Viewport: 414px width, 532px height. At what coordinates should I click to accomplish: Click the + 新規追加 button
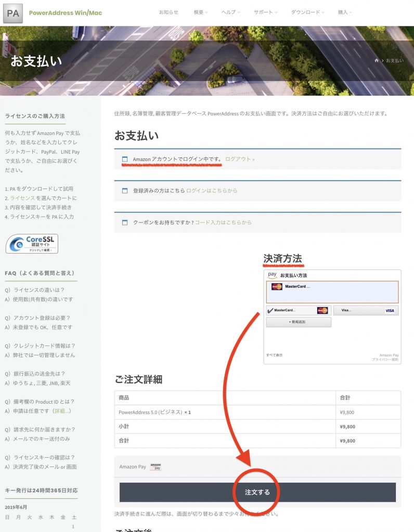tap(299, 322)
